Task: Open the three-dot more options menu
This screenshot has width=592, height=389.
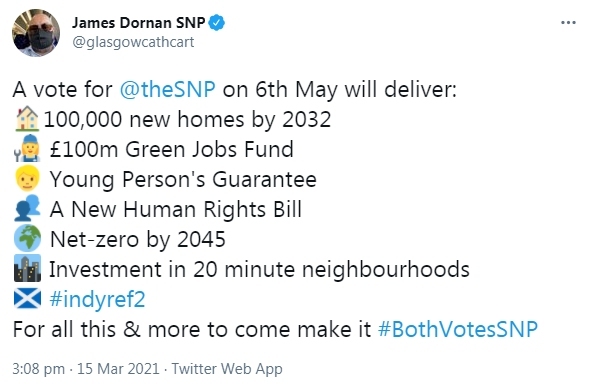Action: point(568,23)
